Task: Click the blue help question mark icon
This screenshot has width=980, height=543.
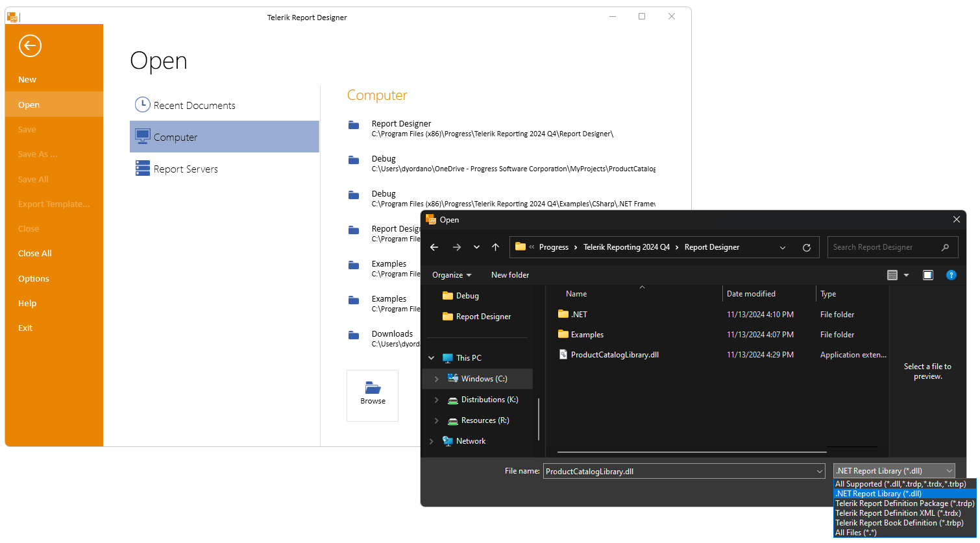Action: coord(951,274)
